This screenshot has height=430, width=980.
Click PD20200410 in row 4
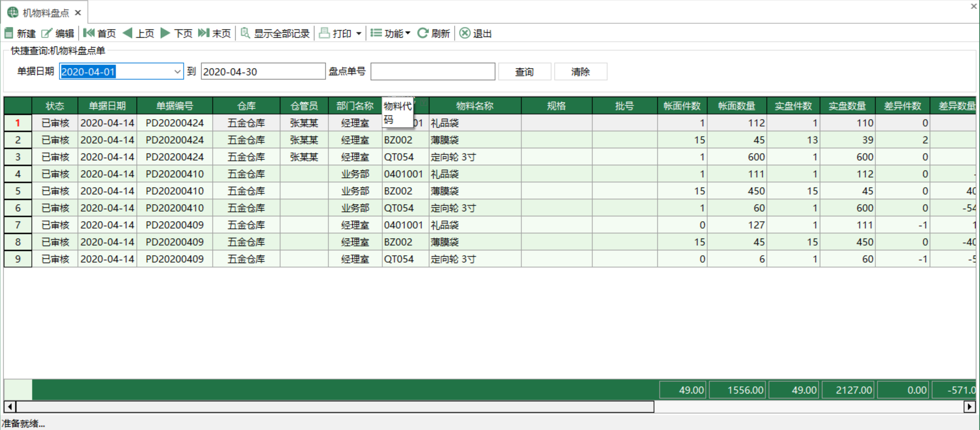[175, 174]
